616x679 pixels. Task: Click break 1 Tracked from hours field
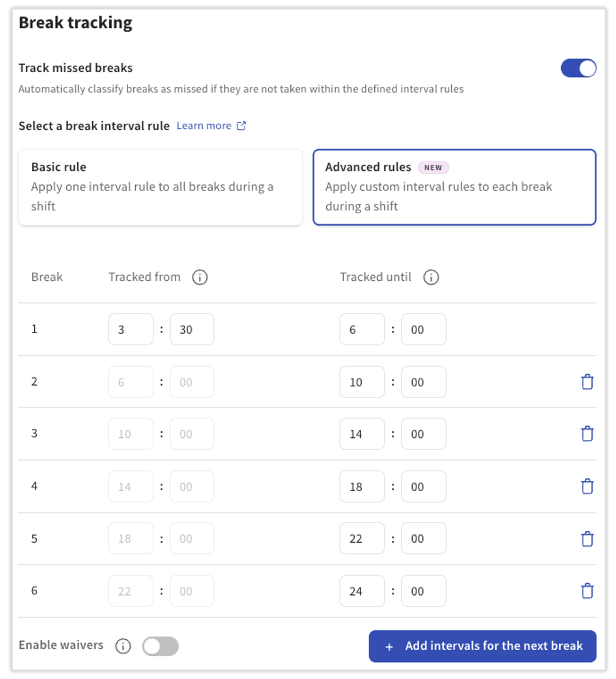(x=131, y=329)
